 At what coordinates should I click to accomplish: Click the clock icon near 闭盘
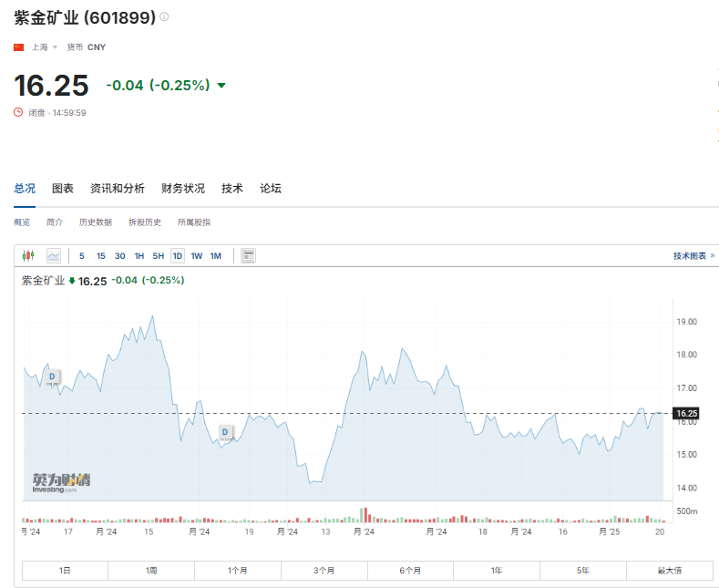18,112
